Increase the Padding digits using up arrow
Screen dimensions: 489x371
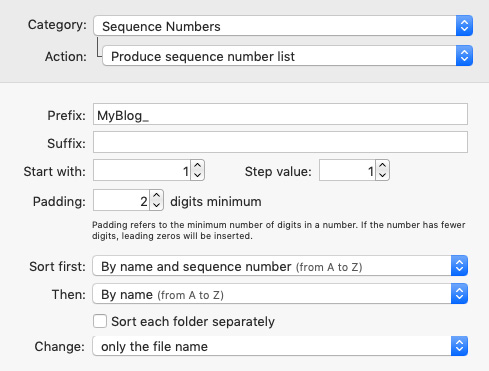[x=157, y=195]
